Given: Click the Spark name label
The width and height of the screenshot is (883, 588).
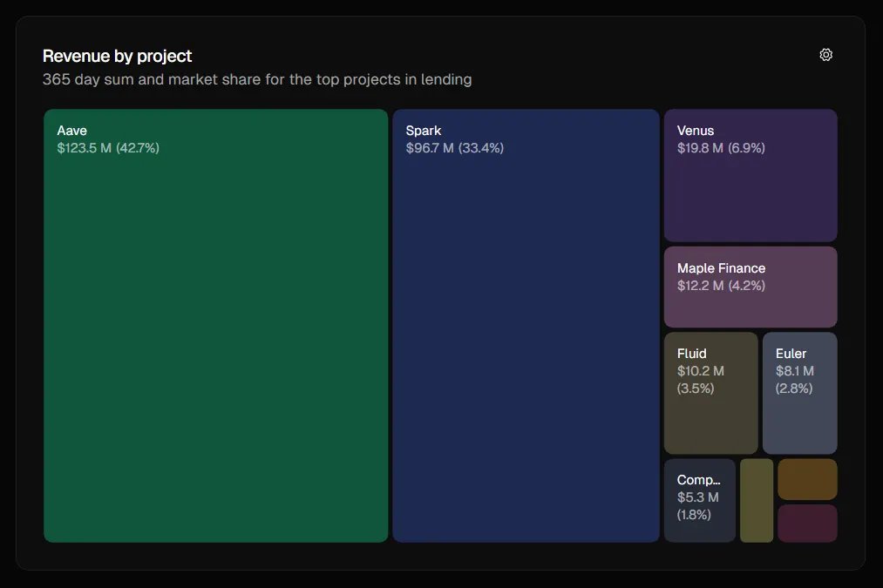Looking at the screenshot, I should [x=424, y=131].
